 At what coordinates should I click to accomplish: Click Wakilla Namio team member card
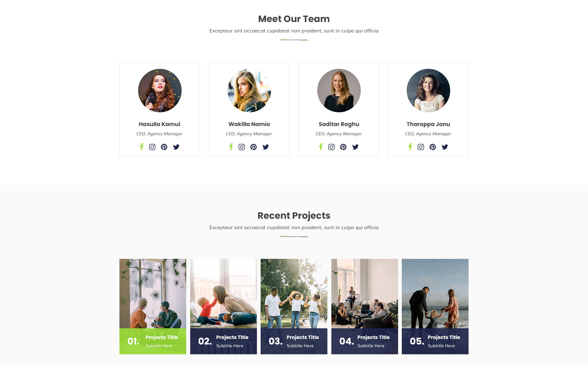click(x=249, y=110)
